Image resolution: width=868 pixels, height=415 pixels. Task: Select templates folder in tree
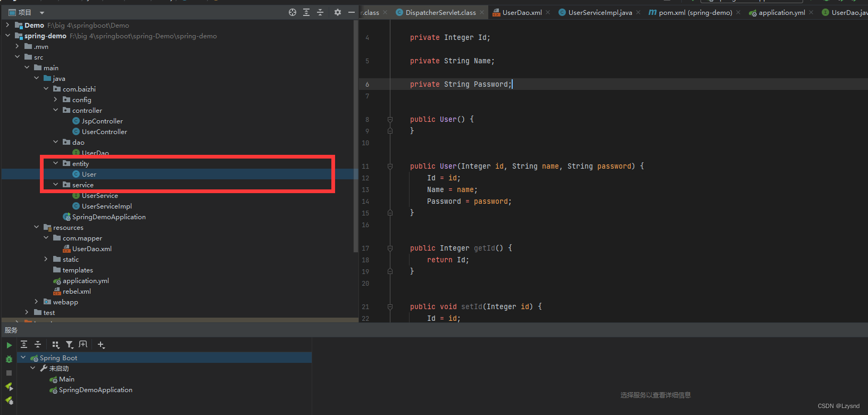pos(78,270)
